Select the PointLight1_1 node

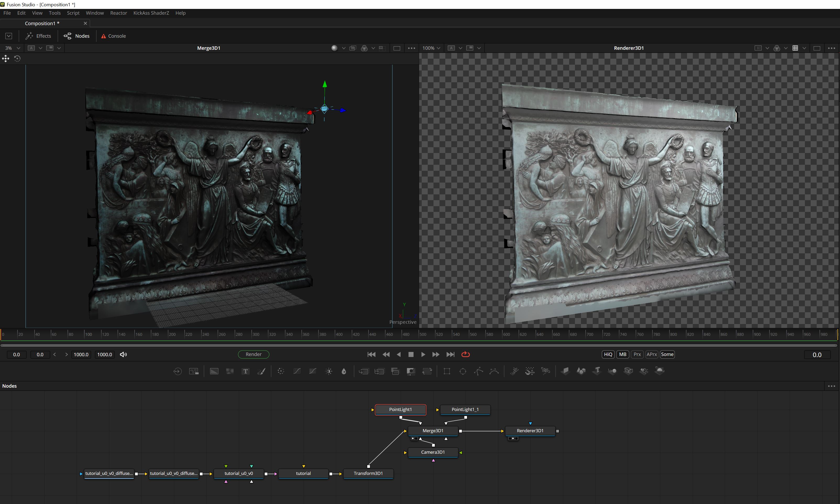pos(465,410)
